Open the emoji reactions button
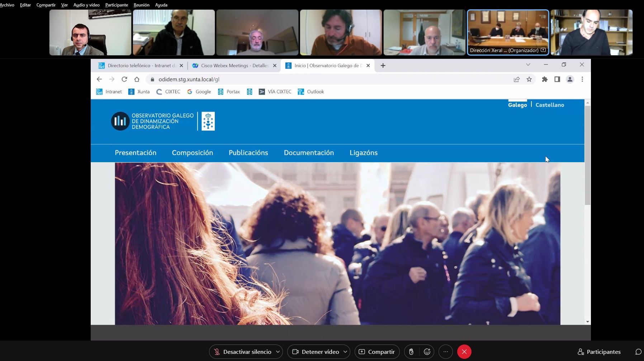 pos(427,352)
